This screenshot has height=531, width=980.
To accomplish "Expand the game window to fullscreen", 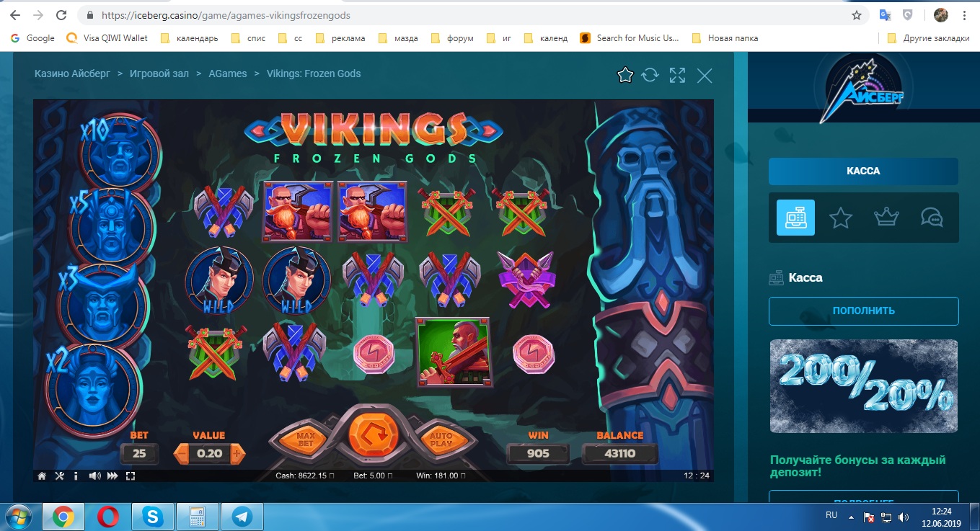I will coord(677,75).
